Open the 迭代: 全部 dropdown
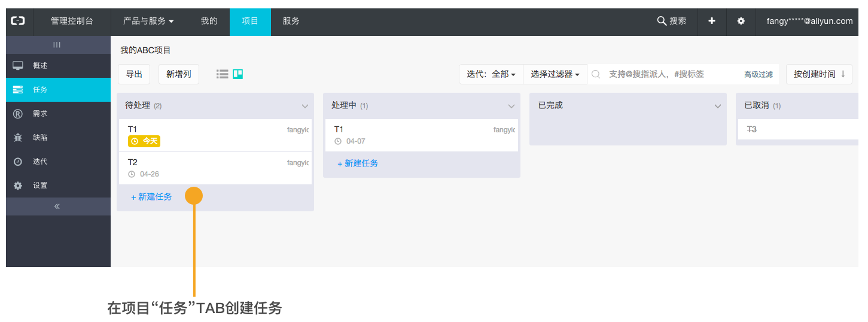868x322 pixels. 491,74
